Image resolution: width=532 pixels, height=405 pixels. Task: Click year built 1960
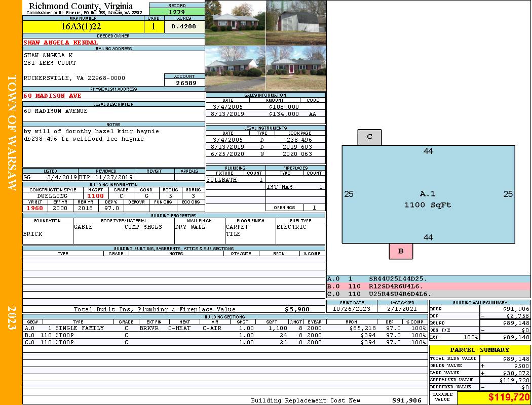click(35, 208)
